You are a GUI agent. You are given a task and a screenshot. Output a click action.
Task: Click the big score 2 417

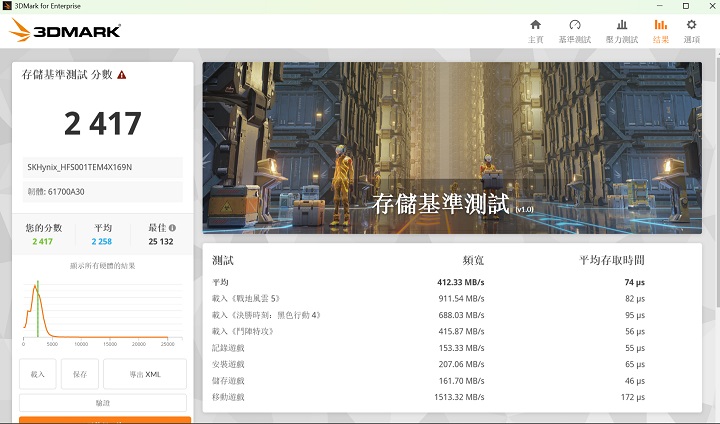tap(103, 124)
